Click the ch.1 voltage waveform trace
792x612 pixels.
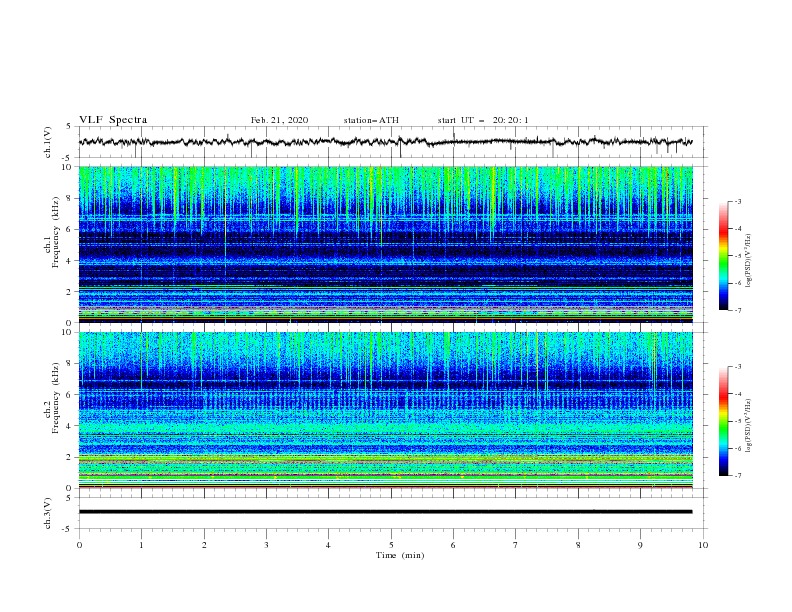[x=385, y=142]
